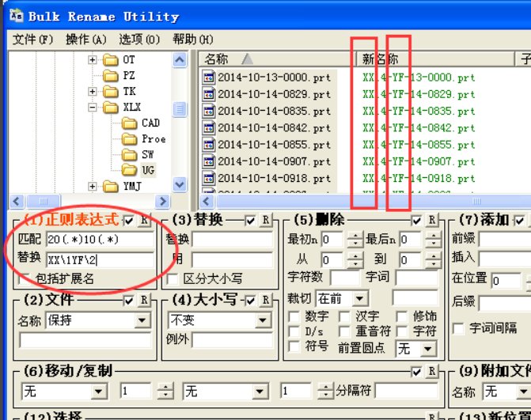The height and width of the screenshot is (420, 531).
Task: Select the OT folder icon
Action: tap(111, 60)
